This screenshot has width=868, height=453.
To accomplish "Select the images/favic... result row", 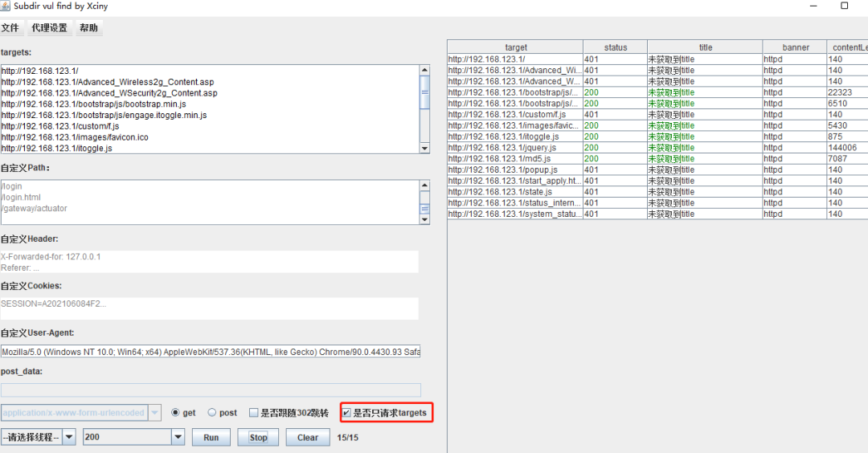I will tap(657, 125).
